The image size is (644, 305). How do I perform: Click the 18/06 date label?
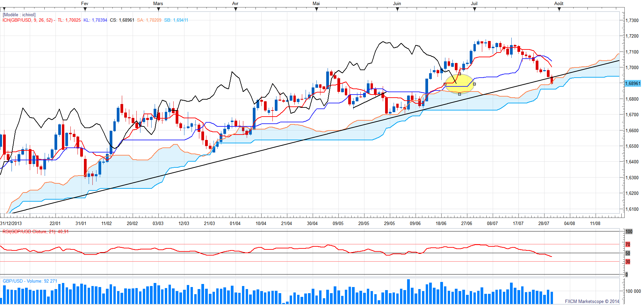(441, 223)
